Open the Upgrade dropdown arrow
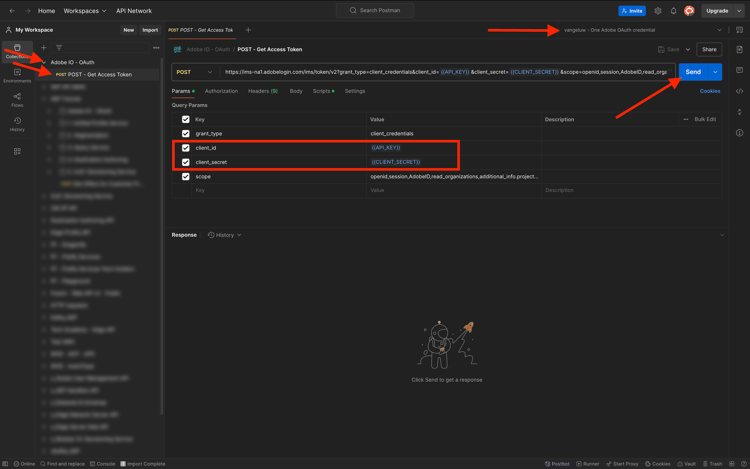This screenshot has width=750, height=469. pos(739,11)
